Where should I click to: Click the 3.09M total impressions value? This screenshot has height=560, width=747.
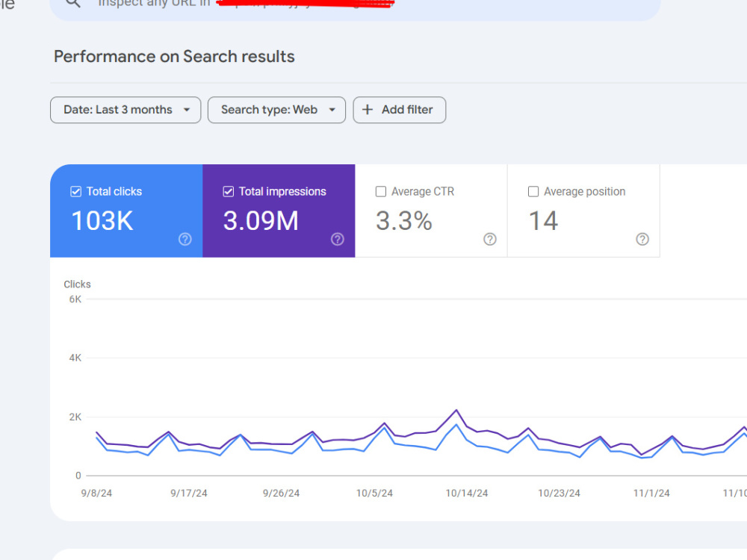pyautogui.click(x=261, y=221)
